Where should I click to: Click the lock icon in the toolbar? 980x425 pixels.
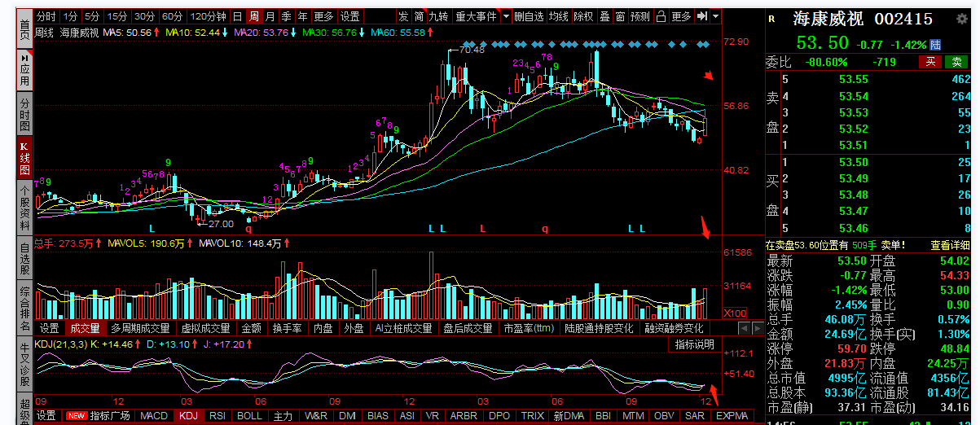[x=661, y=16]
